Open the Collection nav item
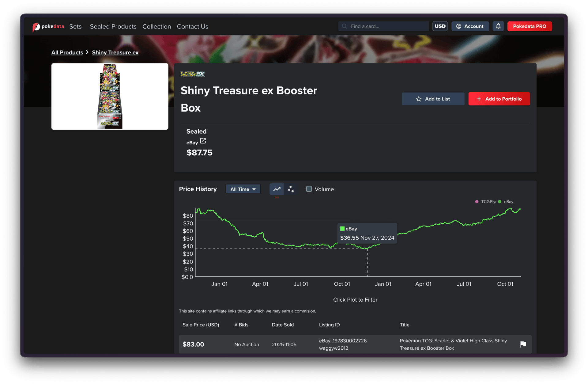This screenshot has width=588, height=384. coord(156,27)
